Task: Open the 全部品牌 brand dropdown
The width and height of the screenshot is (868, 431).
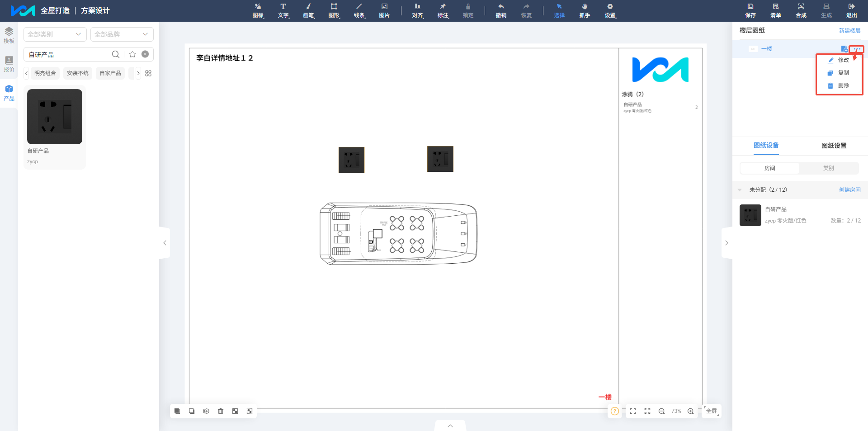Action: [122, 34]
